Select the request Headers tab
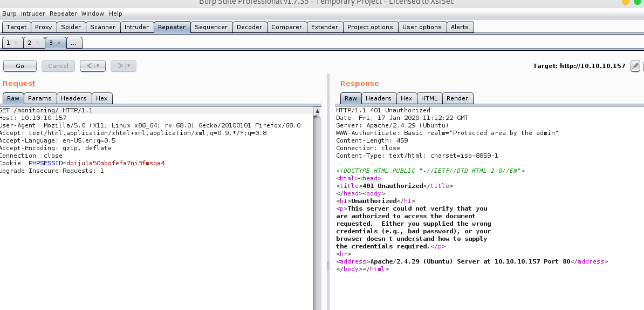 coord(74,98)
